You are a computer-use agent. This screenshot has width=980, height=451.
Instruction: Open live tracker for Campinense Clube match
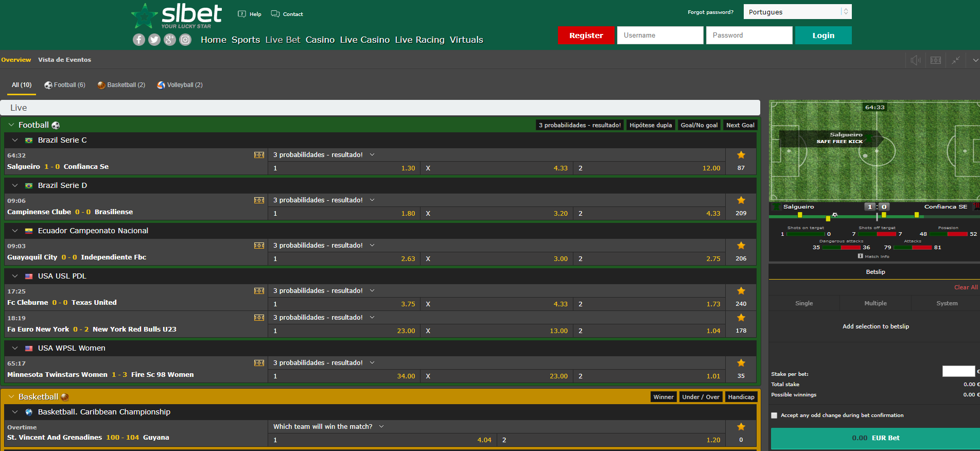pos(259,200)
